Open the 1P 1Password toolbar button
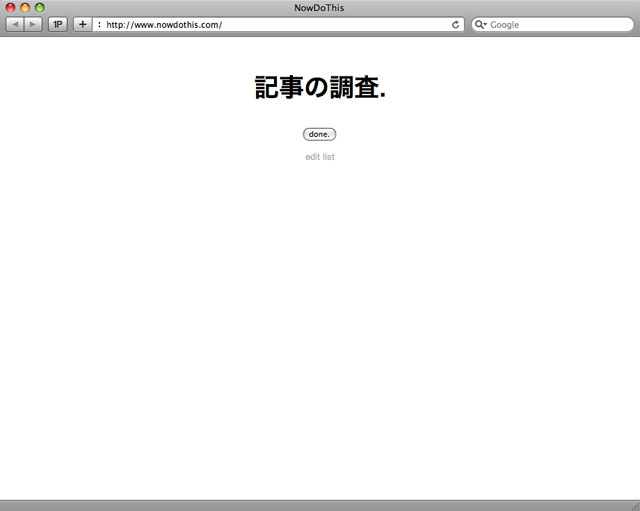Image resolution: width=640 pixels, height=511 pixels. coord(58,24)
